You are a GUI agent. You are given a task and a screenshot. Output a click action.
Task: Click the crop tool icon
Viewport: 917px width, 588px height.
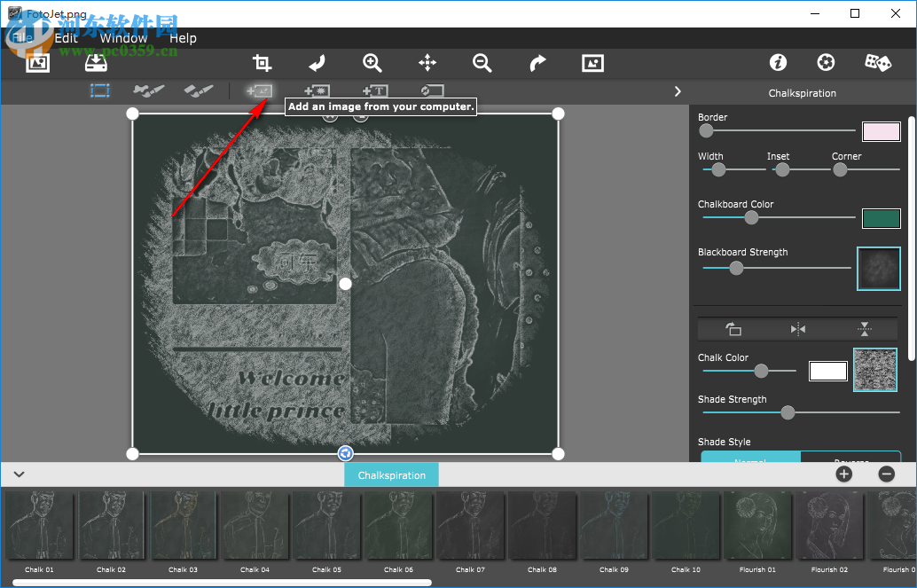coord(262,62)
